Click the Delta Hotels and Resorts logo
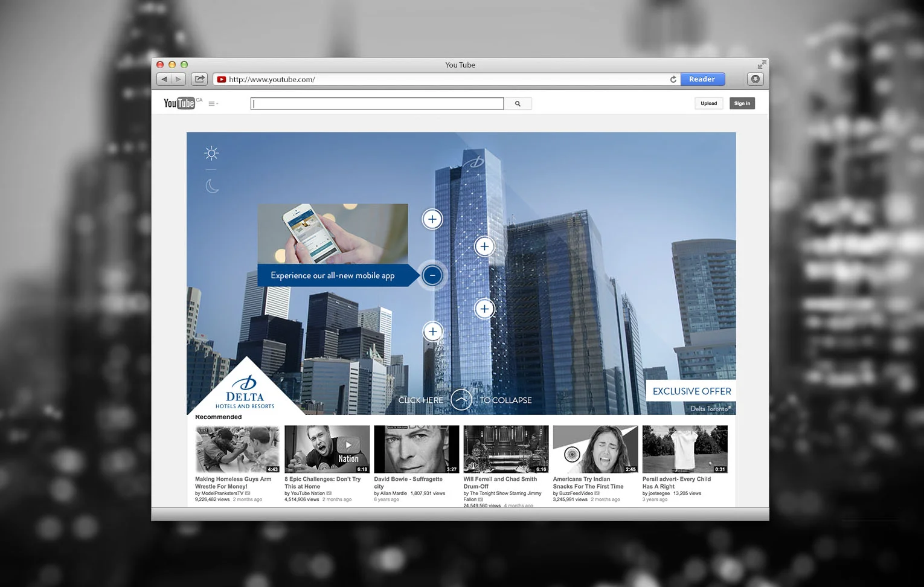Viewport: 924px width, 587px height. 245,393
